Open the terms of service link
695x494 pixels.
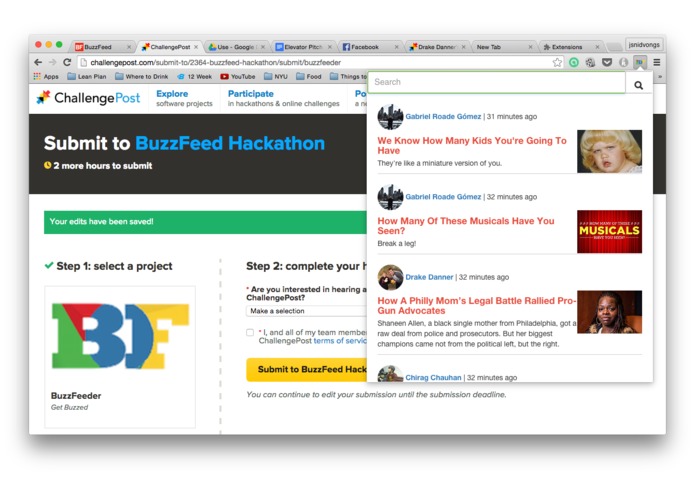click(x=340, y=341)
